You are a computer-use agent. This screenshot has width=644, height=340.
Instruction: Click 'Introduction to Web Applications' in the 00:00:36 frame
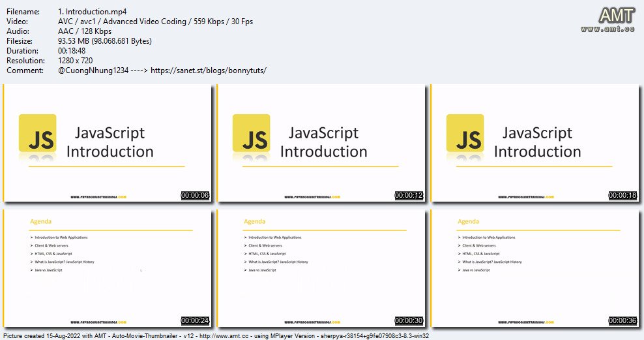coord(489,238)
